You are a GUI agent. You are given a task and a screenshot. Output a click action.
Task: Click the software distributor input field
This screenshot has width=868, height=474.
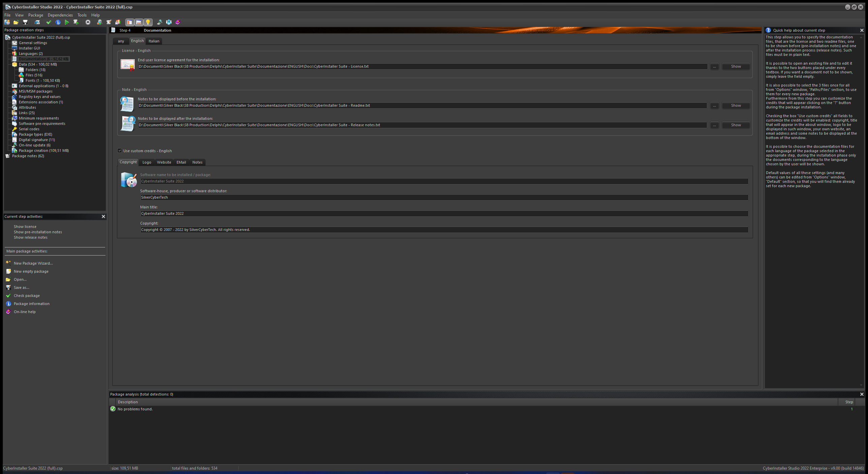click(x=444, y=197)
